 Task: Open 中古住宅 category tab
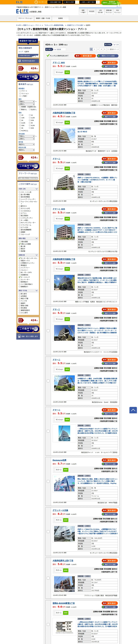point(92,11)
